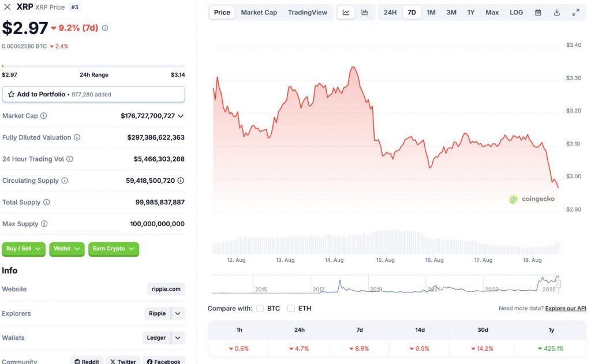The width and height of the screenshot is (591, 364).
Task: Expand the chart to fullscreen
Action: click(x=575, y=12)
